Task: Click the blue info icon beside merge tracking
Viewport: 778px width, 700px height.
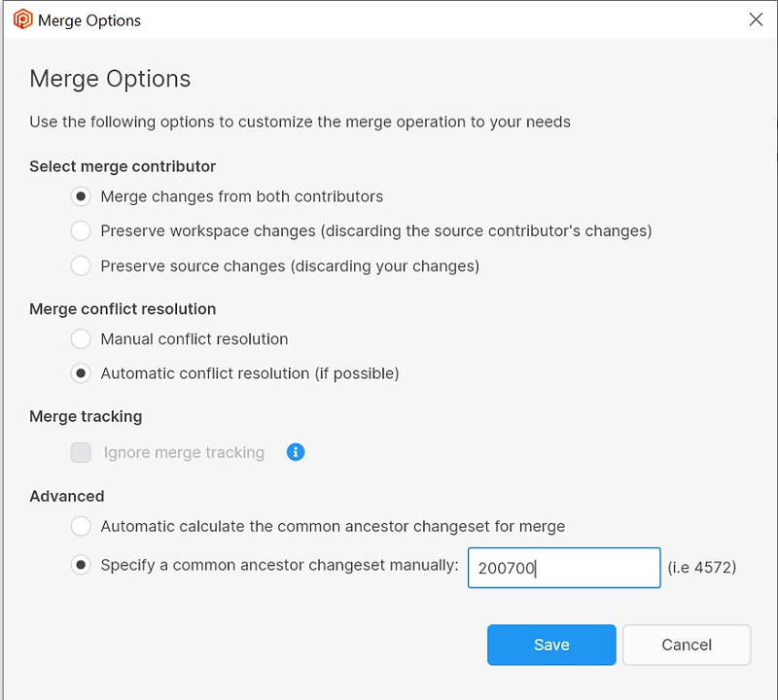Action: [x=296, y=452]
